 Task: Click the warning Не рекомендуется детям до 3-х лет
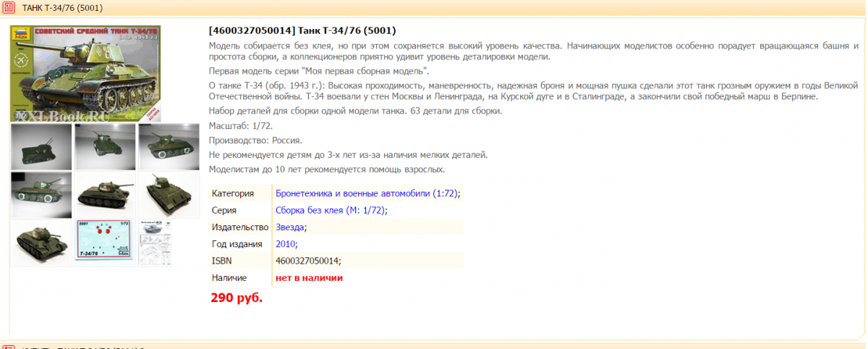348,154
